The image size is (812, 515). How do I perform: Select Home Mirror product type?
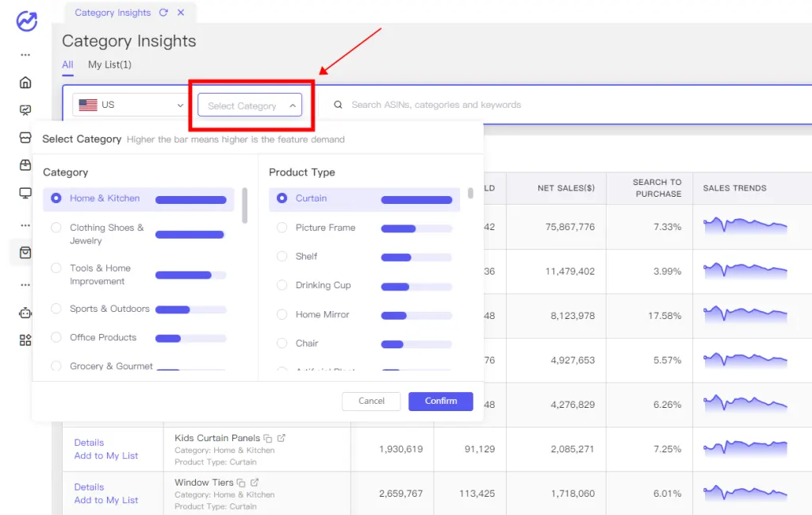point(282,314)
